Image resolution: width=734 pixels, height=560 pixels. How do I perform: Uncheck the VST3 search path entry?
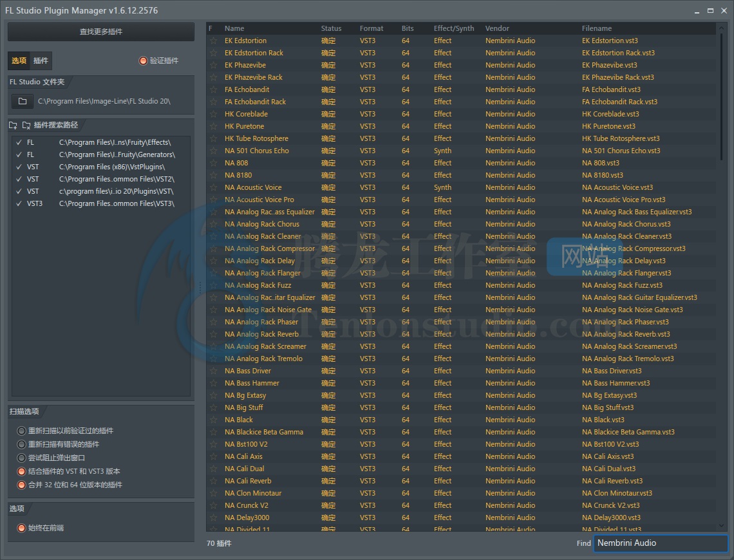[x=17, y=203]
